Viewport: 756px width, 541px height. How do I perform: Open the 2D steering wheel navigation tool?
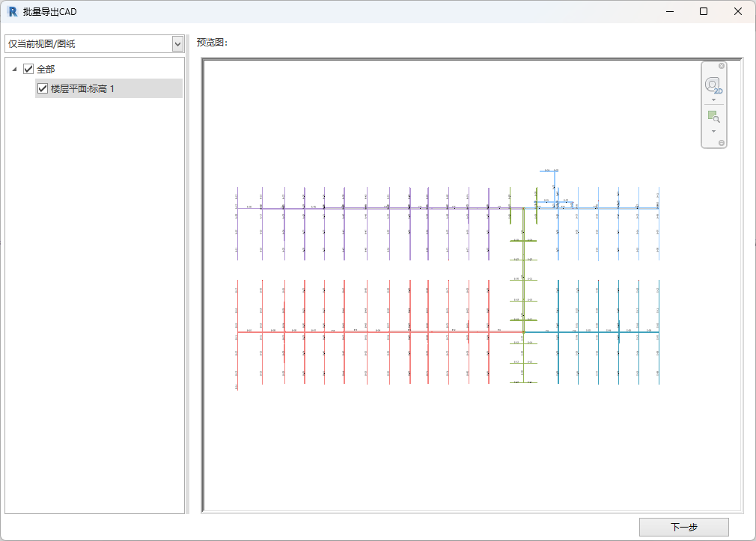[713, 85]
